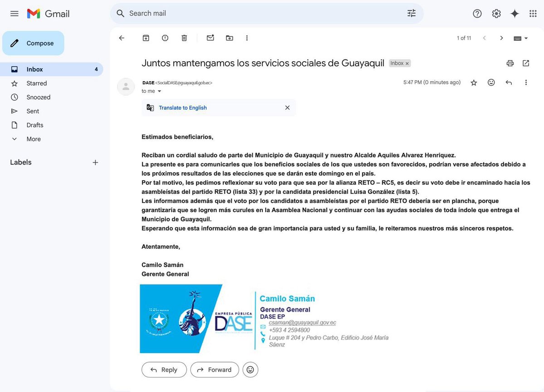Click the "1 of 11" counter

(464, 38)
